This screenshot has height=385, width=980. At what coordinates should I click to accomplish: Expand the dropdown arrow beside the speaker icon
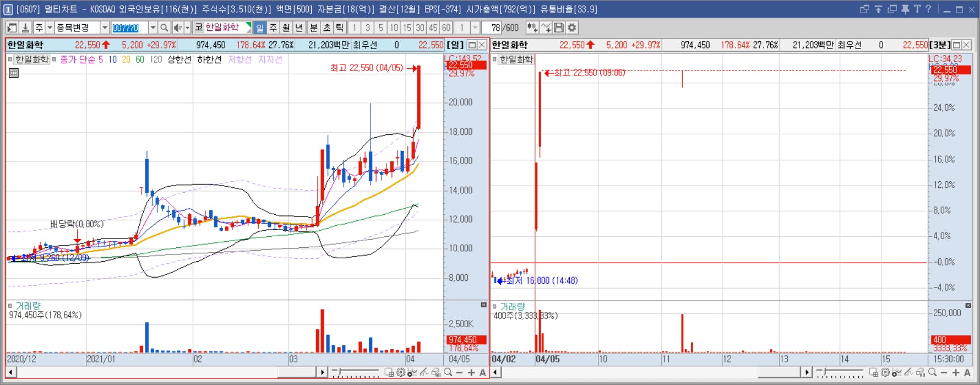(x=187, y=28)
